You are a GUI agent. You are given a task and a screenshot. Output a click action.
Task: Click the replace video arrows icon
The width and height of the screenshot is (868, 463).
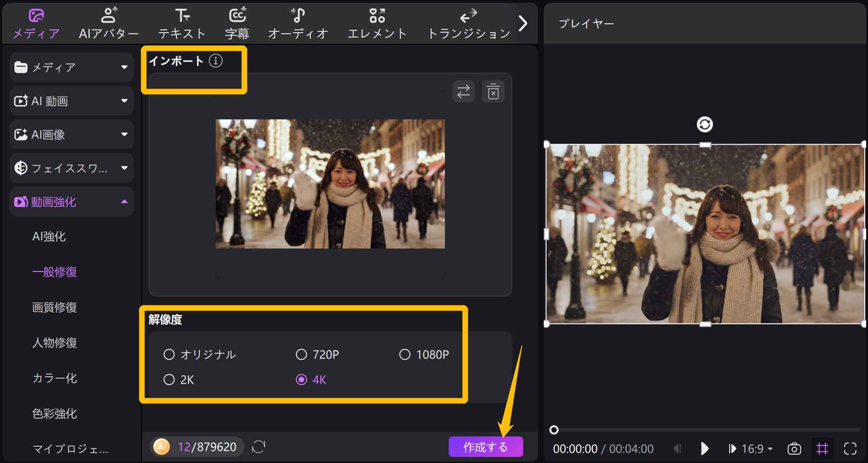point(463,91)
